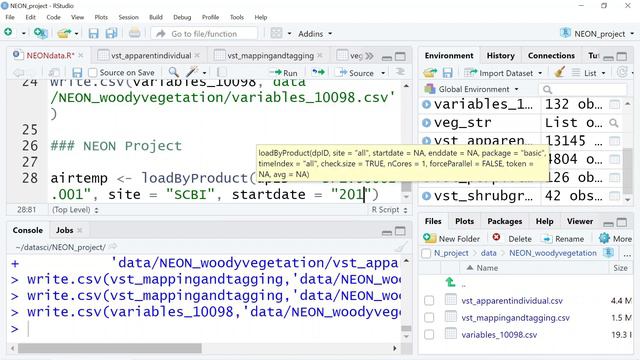Open the Import Dataset menu
Viewport: 640px width, 360px height.
click(503, 73)
